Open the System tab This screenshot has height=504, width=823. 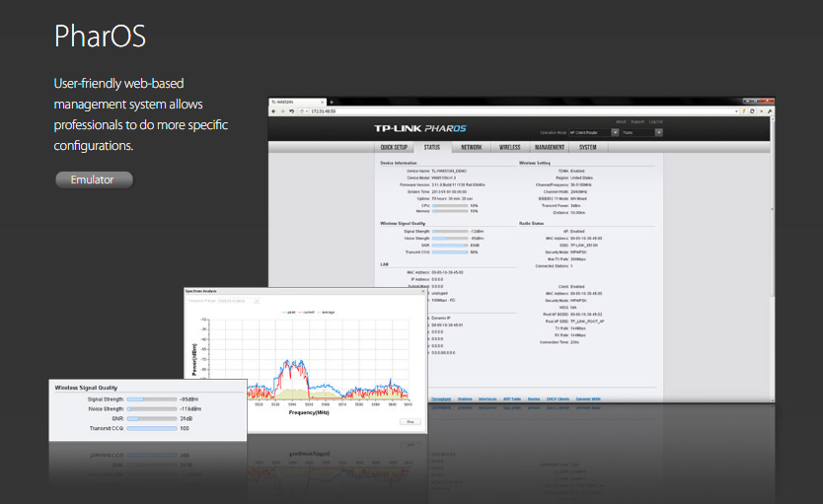click(x=588, y=147)
